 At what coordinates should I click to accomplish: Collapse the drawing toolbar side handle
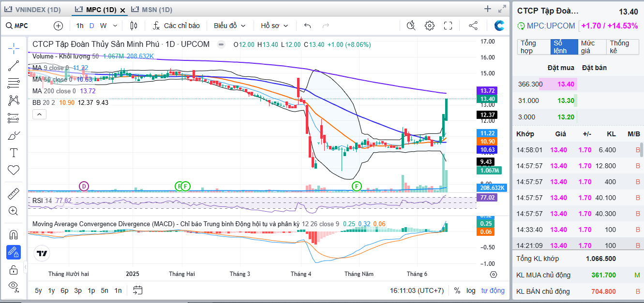[25, 267]
